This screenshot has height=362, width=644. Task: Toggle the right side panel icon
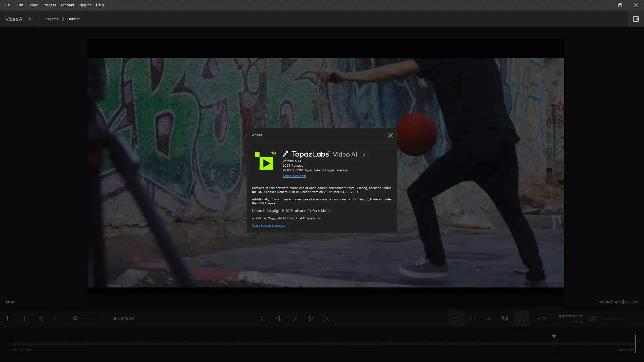coord(636,19)
